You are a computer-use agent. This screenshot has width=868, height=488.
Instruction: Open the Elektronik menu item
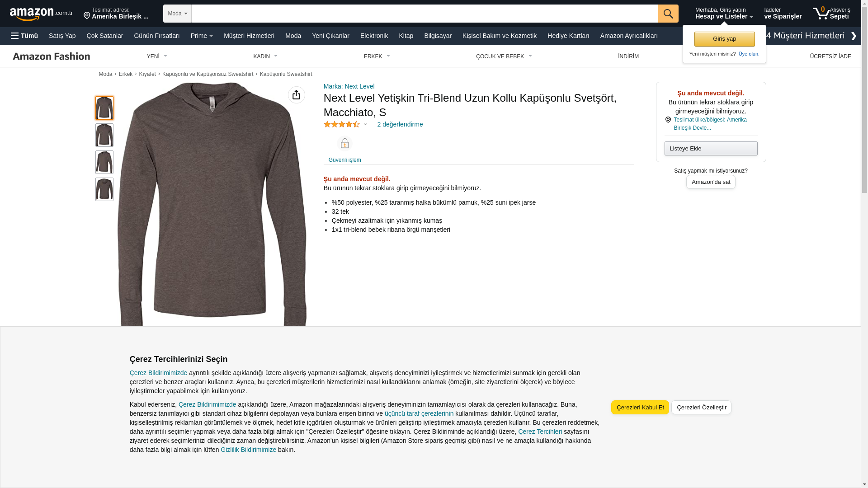click(374, 36)
